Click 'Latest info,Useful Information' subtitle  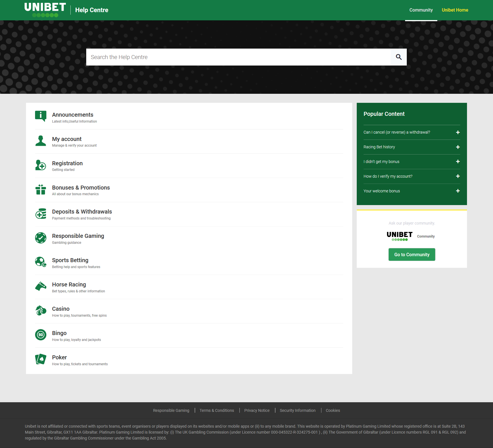(x=74, y=121)
